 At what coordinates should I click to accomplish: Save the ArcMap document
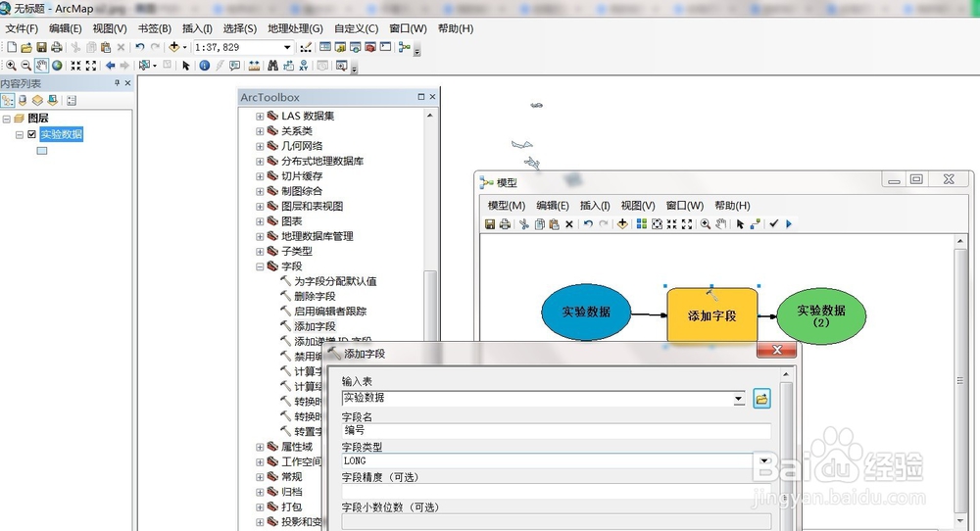(41, 47)
